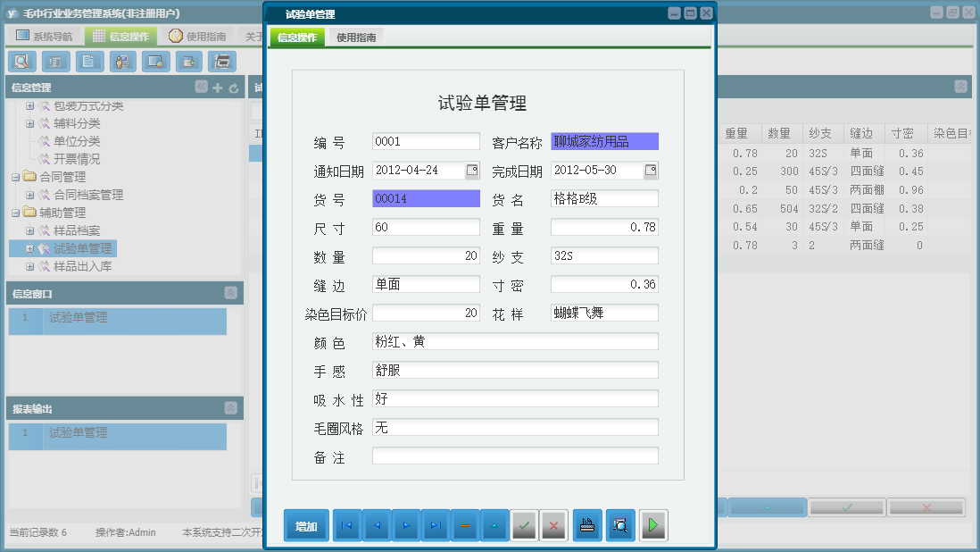
Task: Select the search icon in the main toolbar
Action: tap(22, 62)
